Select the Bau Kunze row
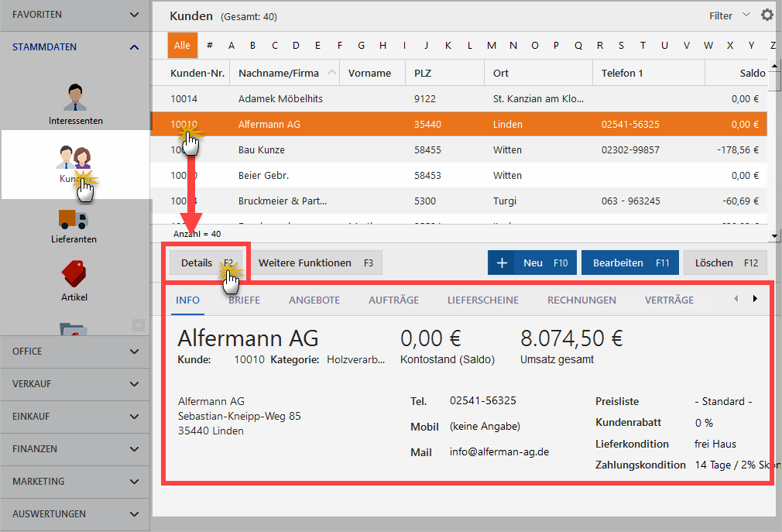The width and height of the screenshot is (782, 532). point(459,149)
